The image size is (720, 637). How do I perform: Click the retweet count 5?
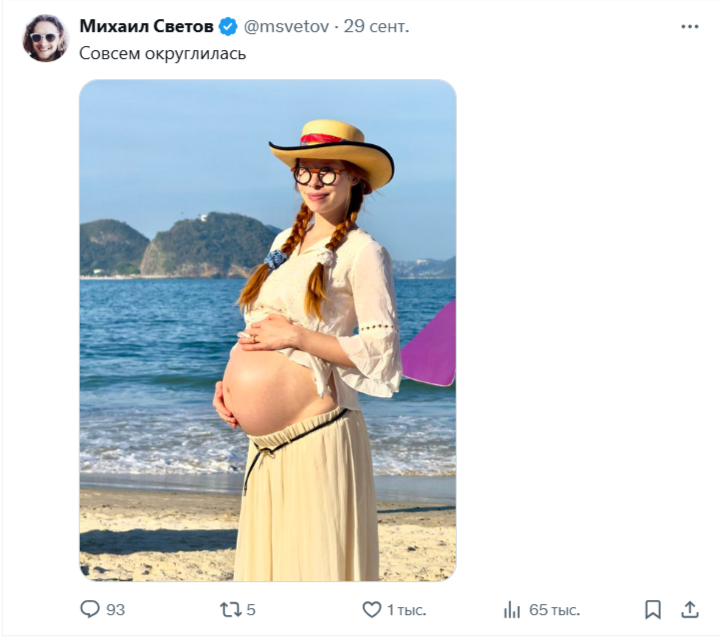tap(251, 609)
